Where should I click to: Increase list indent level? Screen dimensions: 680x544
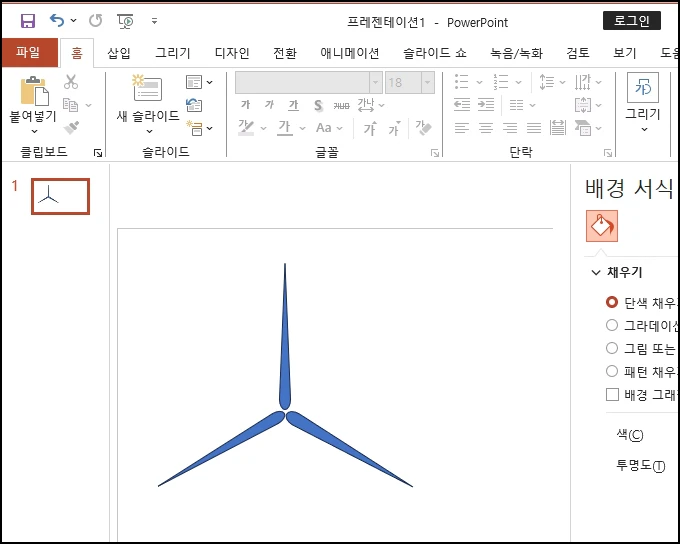click(486, 105)
